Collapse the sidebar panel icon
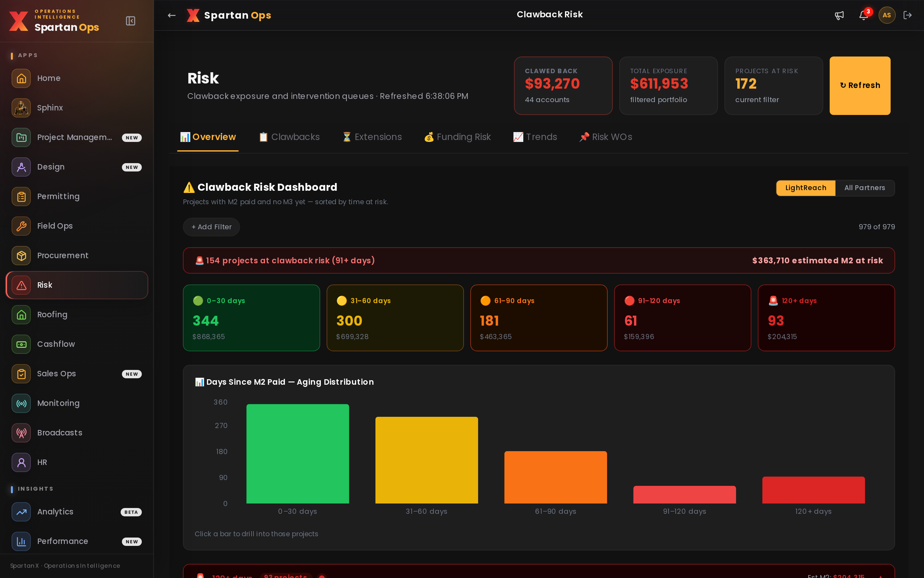The image size is (924, 578). coord(131,21)
